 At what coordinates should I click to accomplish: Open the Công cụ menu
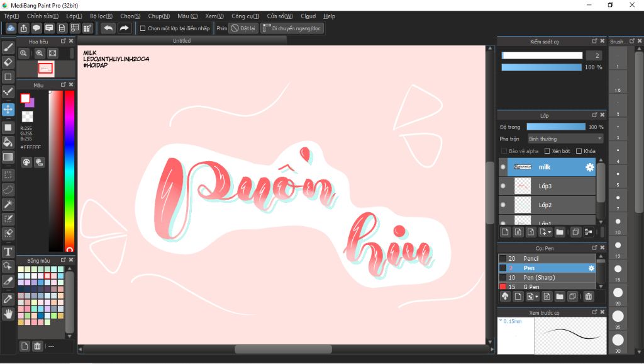click(x=245, y=16)
